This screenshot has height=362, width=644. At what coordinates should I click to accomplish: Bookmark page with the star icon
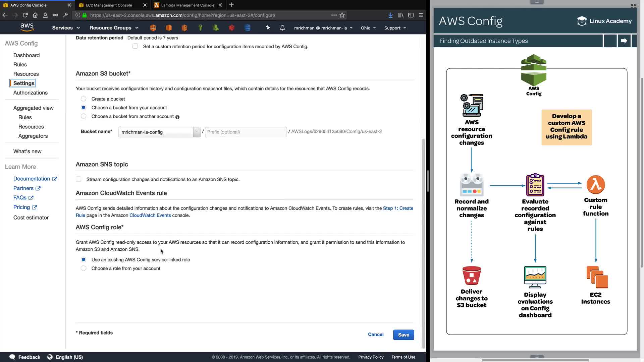point(342,15)
